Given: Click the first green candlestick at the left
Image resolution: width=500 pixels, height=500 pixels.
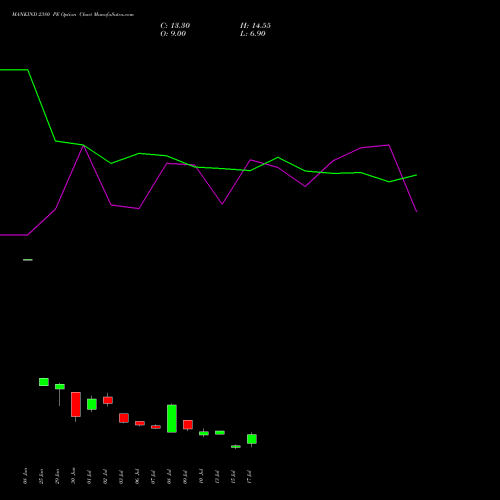Looking at the screenshot, I should 44,382.
